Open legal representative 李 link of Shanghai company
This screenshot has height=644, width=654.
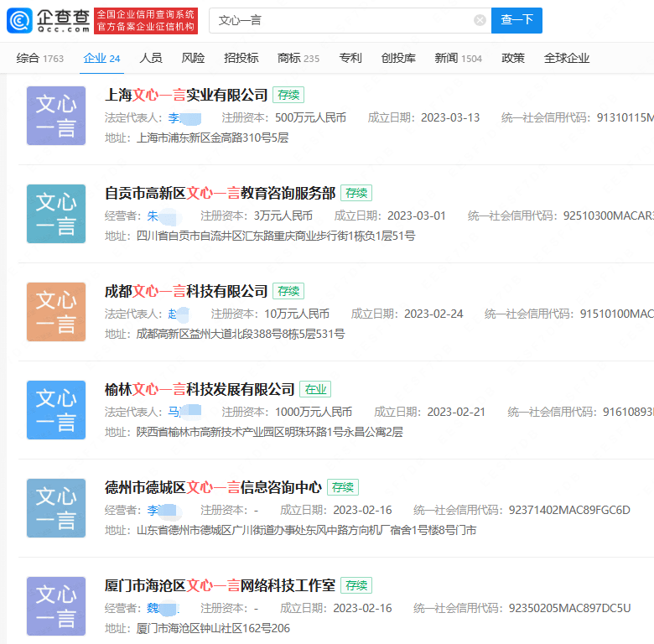pyautogui.click(x=184, y=118)
